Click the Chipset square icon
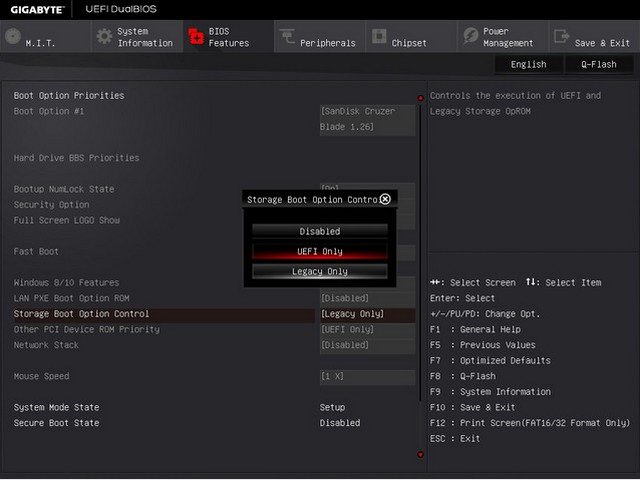Screen dimensions: 640x480 coord(379,37)
